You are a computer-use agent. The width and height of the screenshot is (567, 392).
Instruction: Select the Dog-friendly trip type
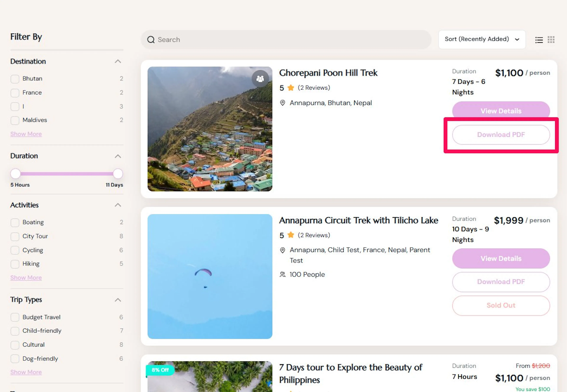[x=15, y=359]
